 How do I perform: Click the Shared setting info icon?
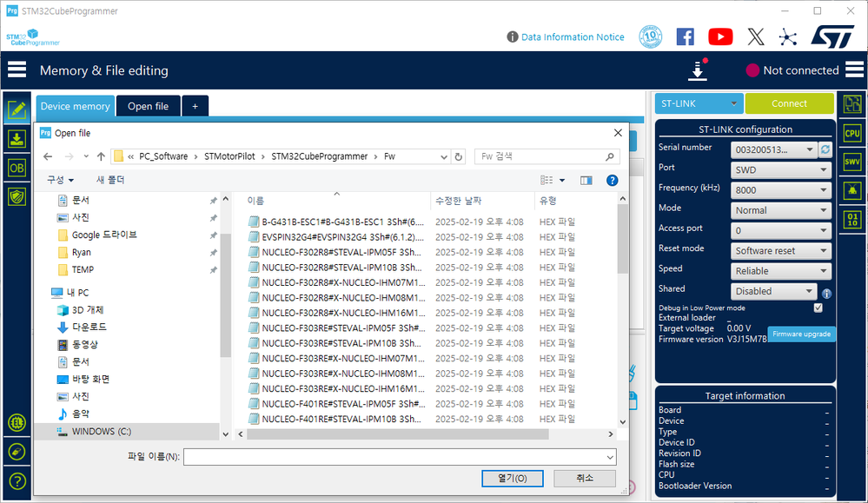826,294
